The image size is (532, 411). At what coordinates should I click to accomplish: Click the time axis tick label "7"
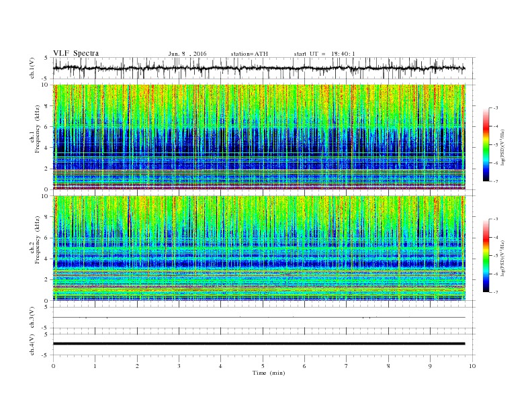tap(347, 366)
